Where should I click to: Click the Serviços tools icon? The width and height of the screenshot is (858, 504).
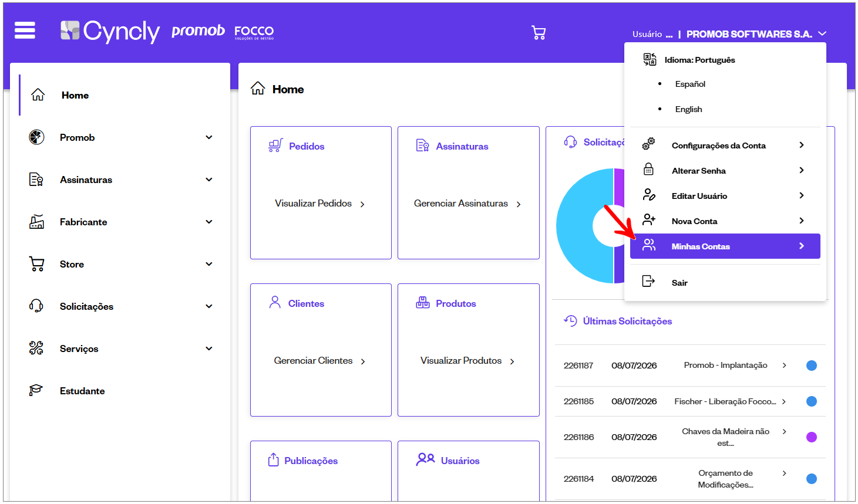(x=36, y=349)
